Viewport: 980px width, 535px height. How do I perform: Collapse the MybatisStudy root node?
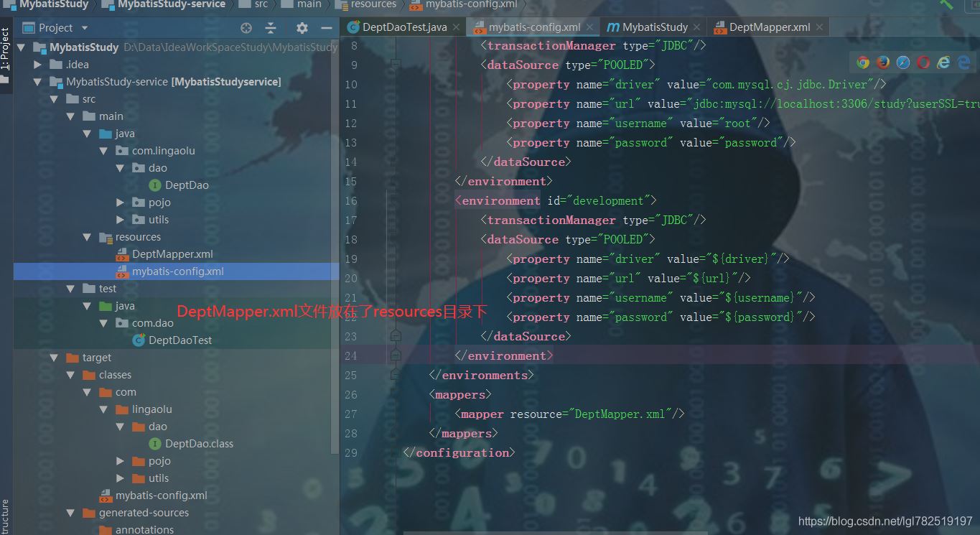coord(21,47)
